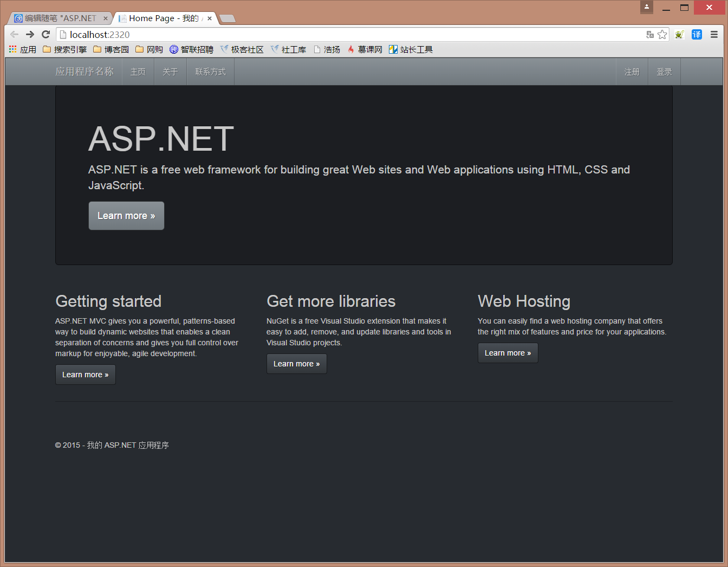
Task: Click the large Learn more button in ASP.NET jumbotron
Action: pyautogui.click(x=126, y=216)
